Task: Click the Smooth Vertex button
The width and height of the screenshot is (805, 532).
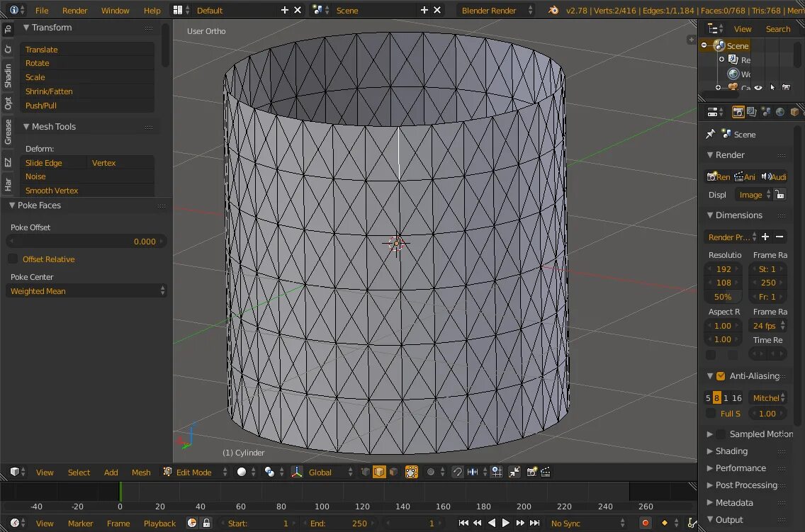Action: coord(51,190)
